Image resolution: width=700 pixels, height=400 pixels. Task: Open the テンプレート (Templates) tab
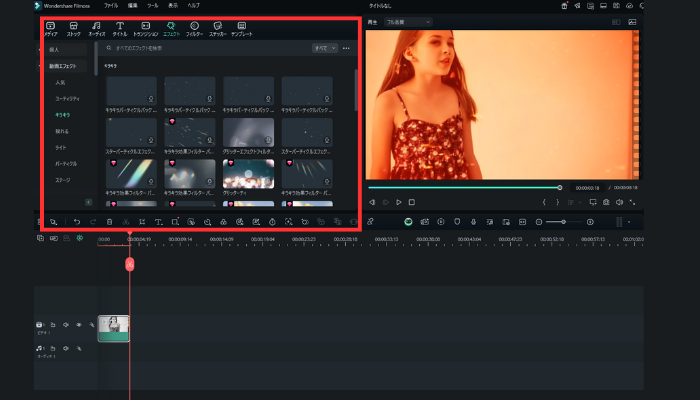click(x=242, y=29)
